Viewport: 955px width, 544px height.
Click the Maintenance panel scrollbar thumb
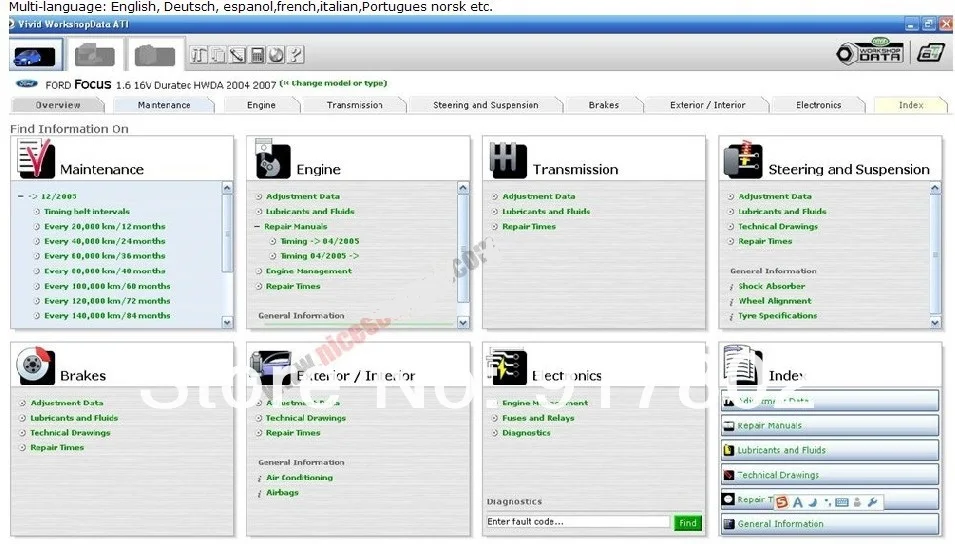click(x=227, y=233)
